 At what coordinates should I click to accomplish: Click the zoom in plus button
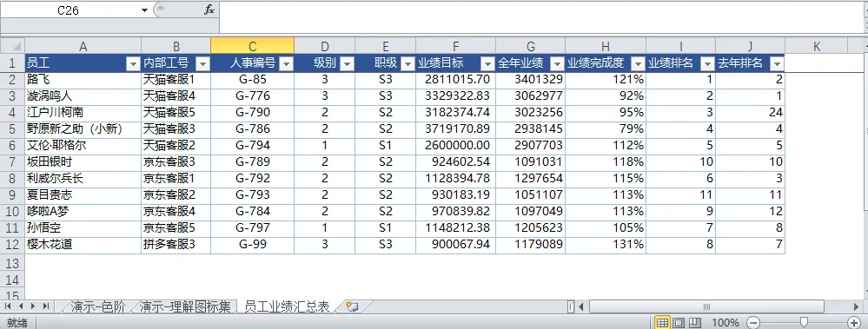pyautogui.click(x=853, y=322)
